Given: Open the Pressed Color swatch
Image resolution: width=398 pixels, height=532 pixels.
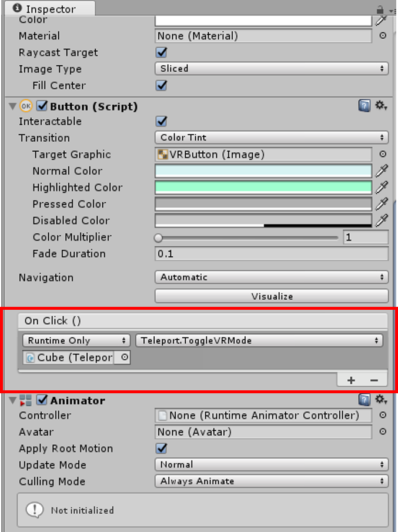Looking at the screenshot, I should 263,203.
